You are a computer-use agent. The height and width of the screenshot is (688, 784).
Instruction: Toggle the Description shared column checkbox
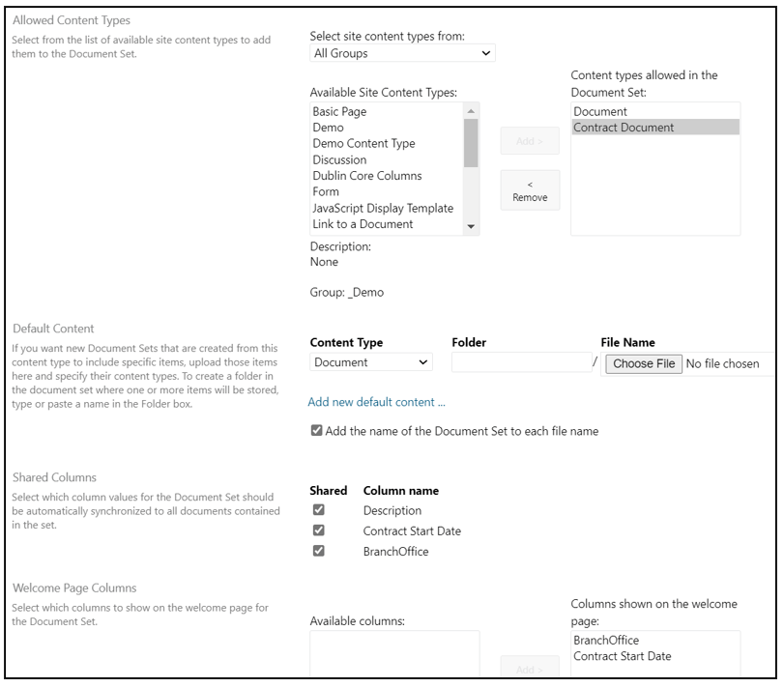coord(317,510)
